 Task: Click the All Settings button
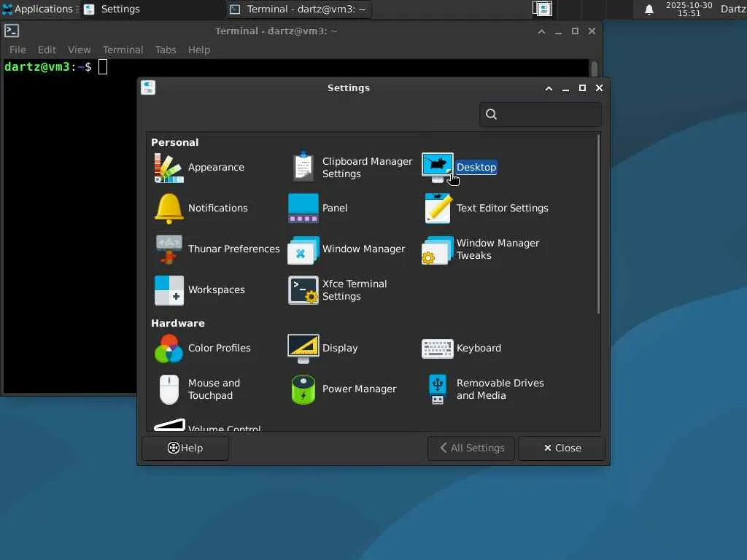click(471, 448)
